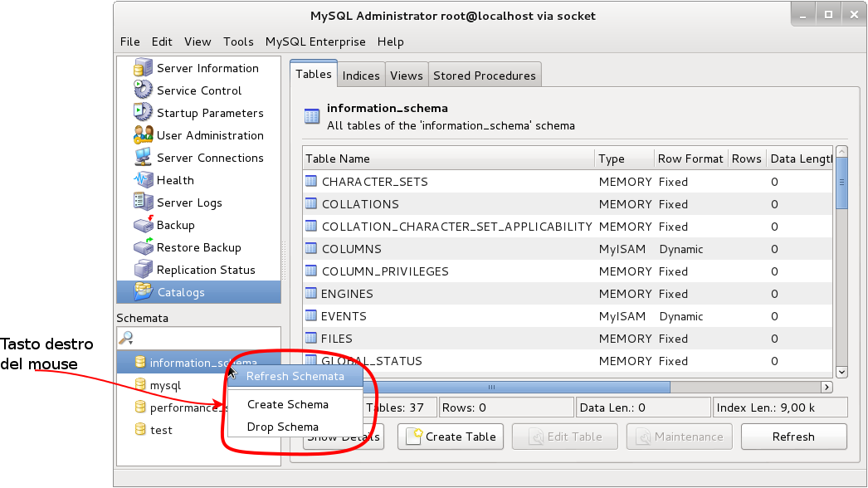Click the table list vertical scrollbar thumb
The width and height of the screenshot is (868, 488).
pyautogui.click(x=841, y=183)
